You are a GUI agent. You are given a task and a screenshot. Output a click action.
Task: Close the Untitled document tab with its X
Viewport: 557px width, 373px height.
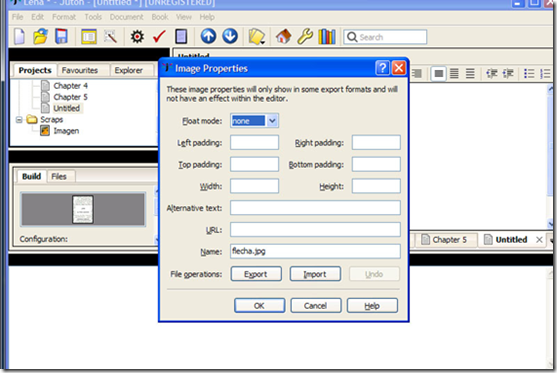click(x=539, y=240)
